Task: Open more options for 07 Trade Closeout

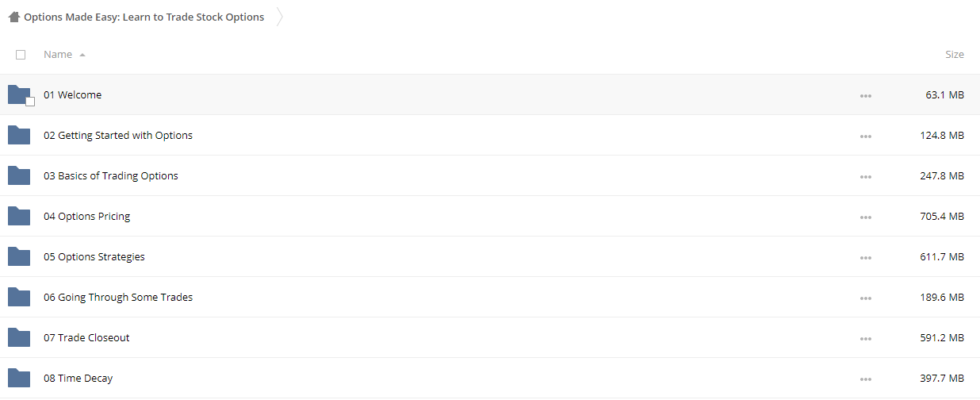Action: point(865,339)
